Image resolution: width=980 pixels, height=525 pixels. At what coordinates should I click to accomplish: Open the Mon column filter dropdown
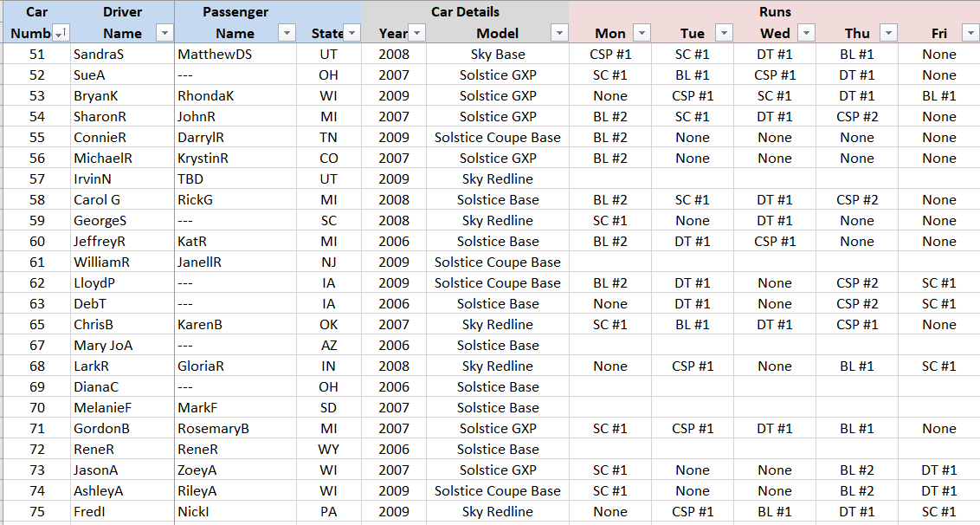pyautogui.click(x=642, y=33)
